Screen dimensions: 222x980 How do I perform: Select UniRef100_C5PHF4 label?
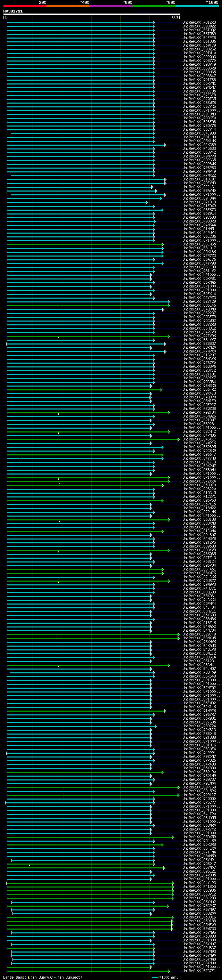point(199,604)
